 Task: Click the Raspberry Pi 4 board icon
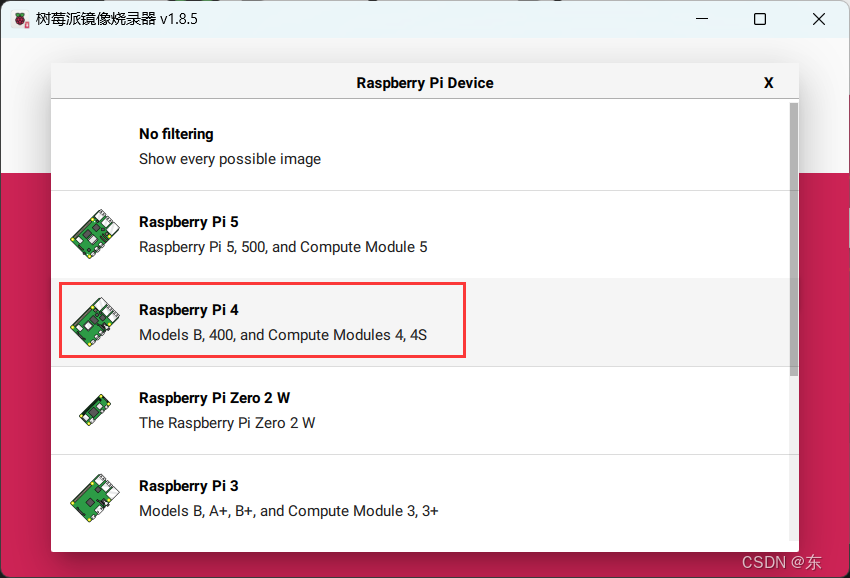click(94, 321)
